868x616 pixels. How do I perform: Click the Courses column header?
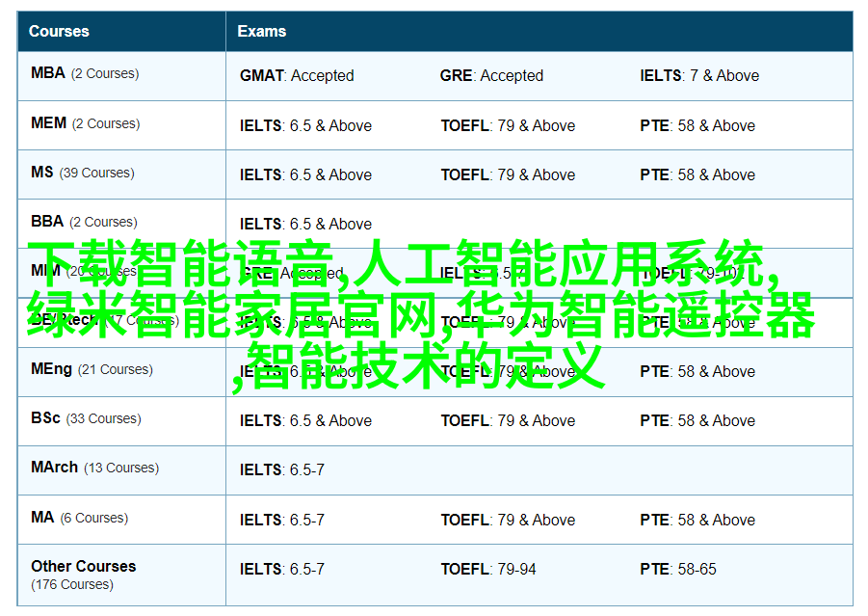[x=121, y=32]
